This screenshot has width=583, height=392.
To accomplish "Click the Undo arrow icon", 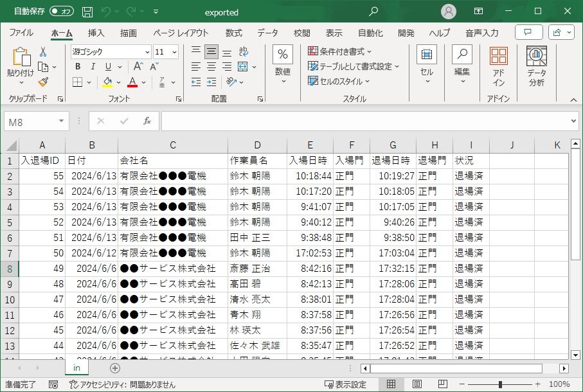I will (106, 12).
